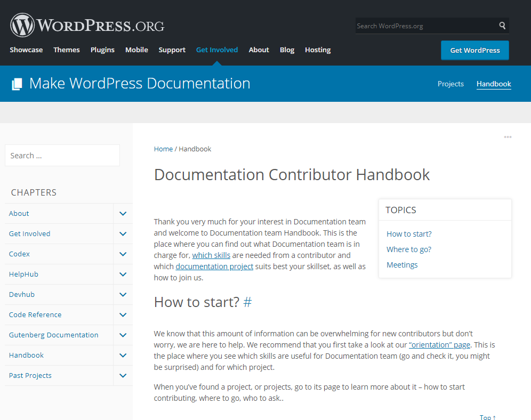
Task: Open the Codex chapter link
Action: (x=19, y=254)
